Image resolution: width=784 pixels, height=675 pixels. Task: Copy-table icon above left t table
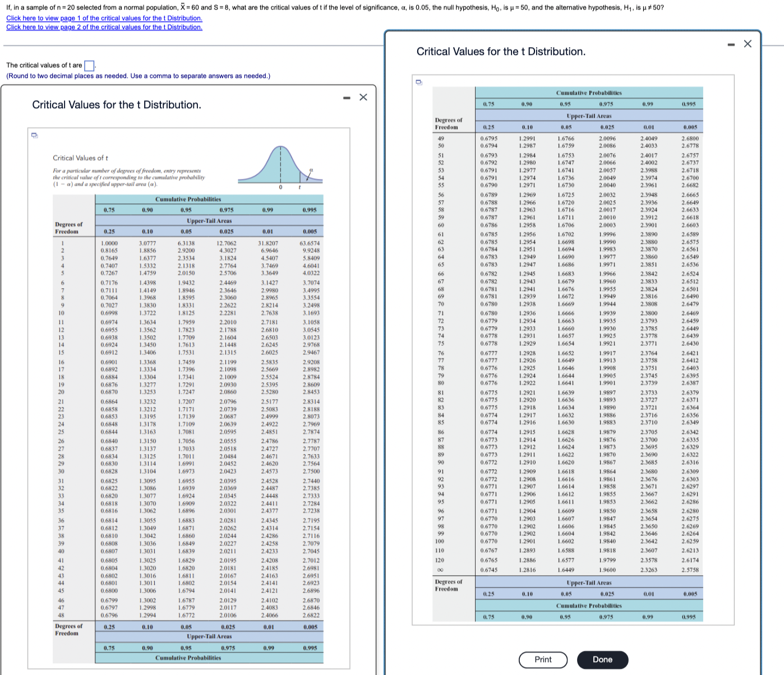tap(34, 135)
